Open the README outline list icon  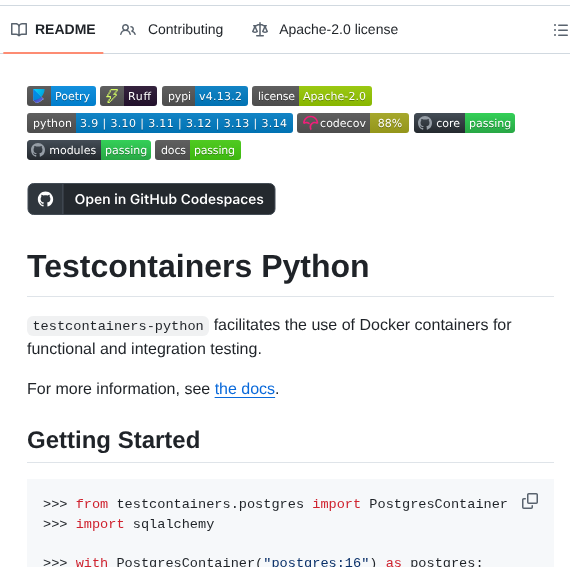tap(561, 30)
